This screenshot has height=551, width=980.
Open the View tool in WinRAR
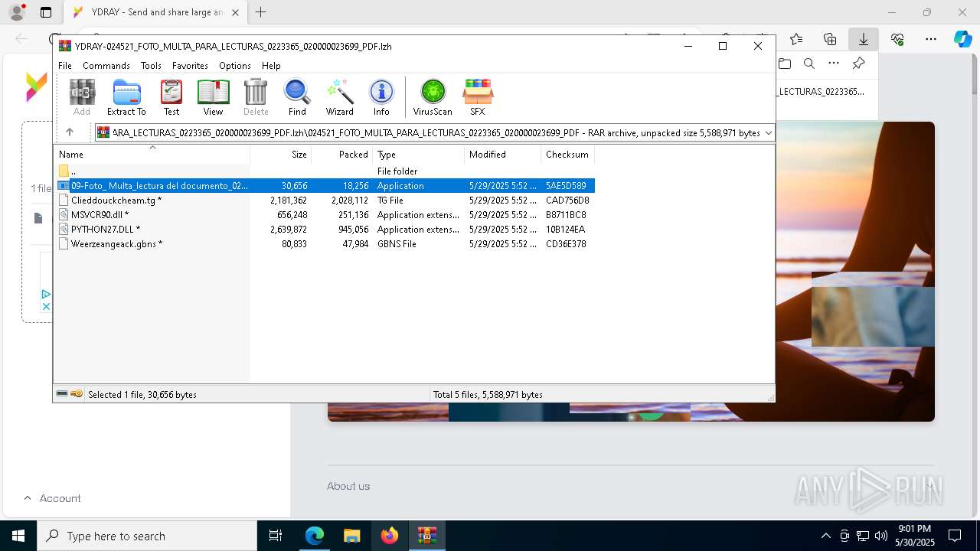pos(213,97)
